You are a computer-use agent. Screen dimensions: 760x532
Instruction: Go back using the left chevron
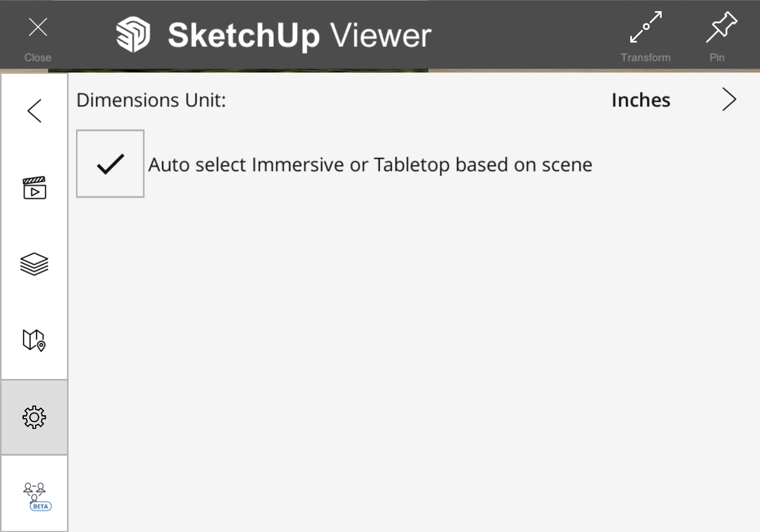[x=35, y=111]
